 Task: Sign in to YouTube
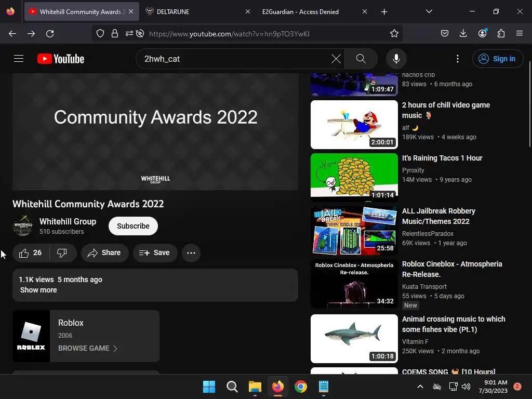click(497, 59)
